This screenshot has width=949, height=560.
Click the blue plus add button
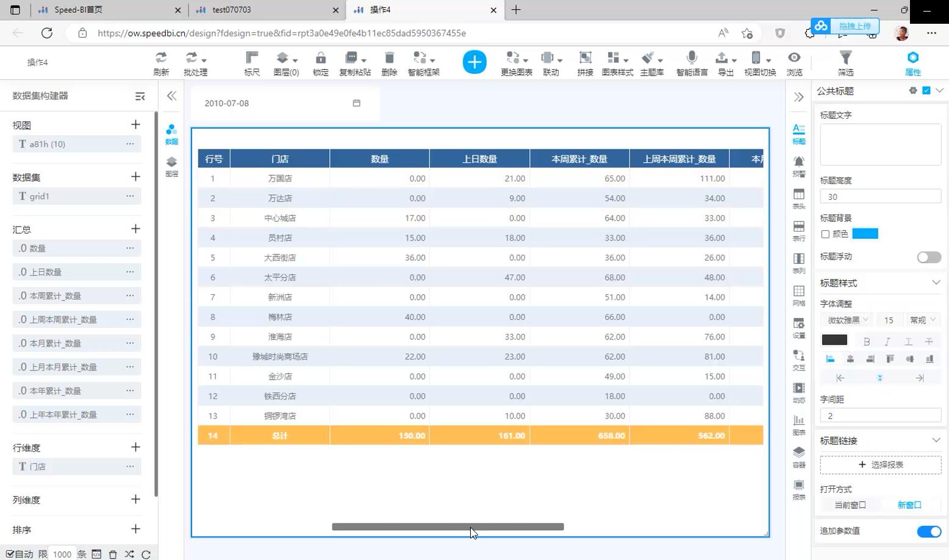click(474, 62)
